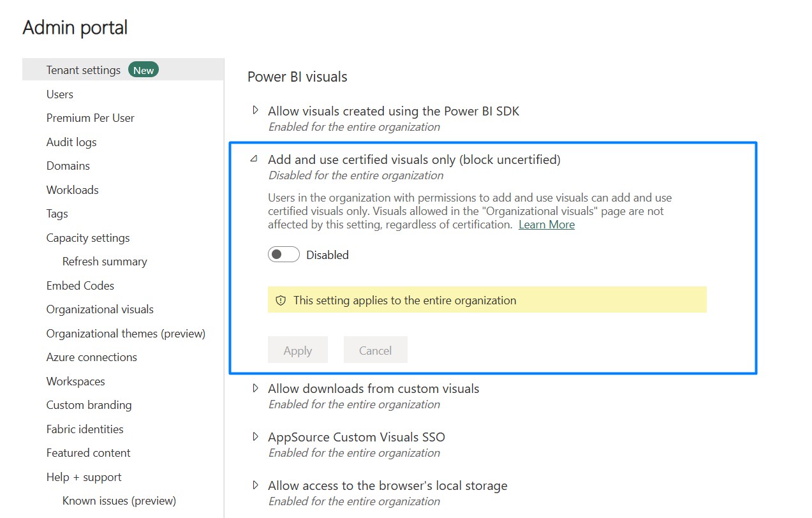Viewport: 812px width, 518px height.
Task: Open the Learn More link
Action: click(547, 225)
